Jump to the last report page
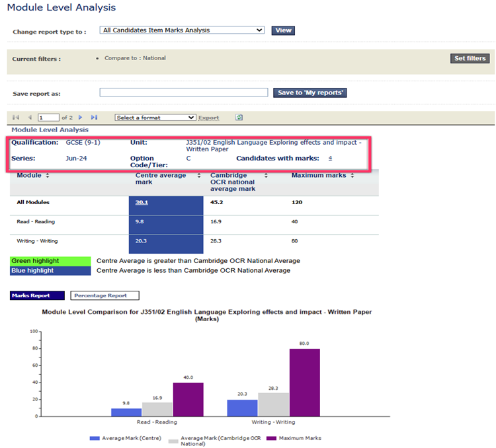Image resolution: width=496 pixels, height=448 pixels. pyautogui.click(x=94, y=118)
